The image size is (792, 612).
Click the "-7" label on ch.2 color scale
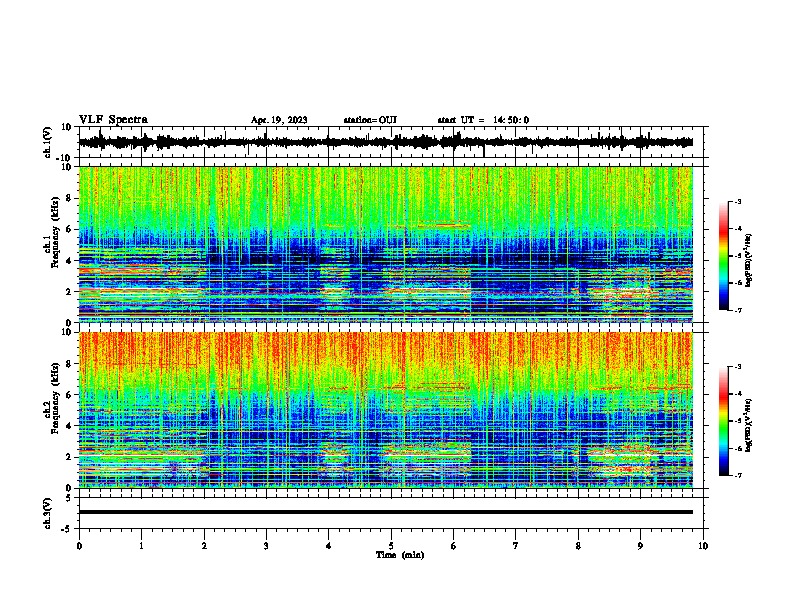click(737, 475)
